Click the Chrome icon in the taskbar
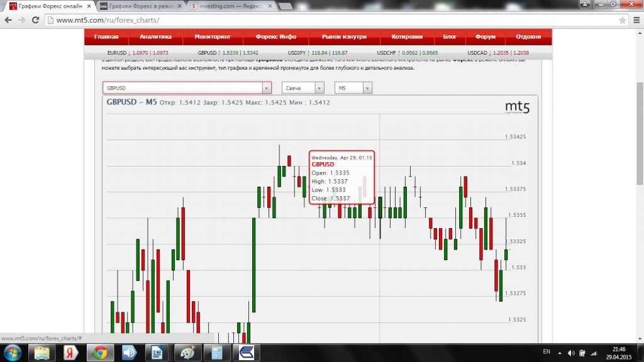The image size is (644, 362). pyautogui.click(x=99, y=352)
